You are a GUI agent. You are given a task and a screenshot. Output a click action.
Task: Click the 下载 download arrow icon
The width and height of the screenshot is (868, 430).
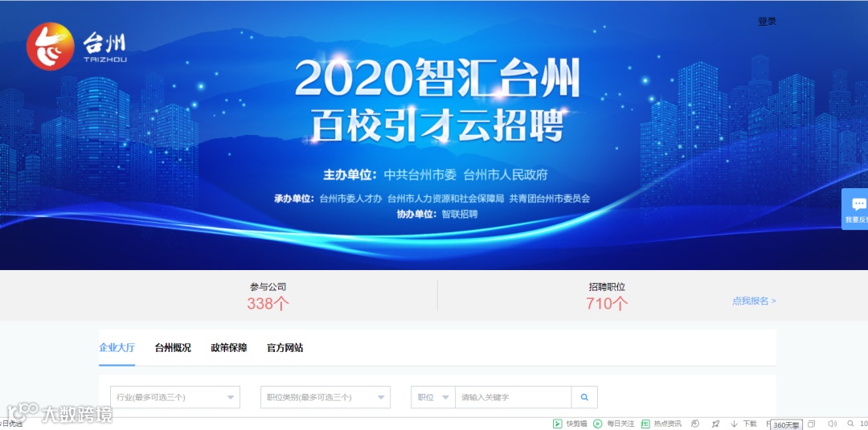tap(734, 424)
